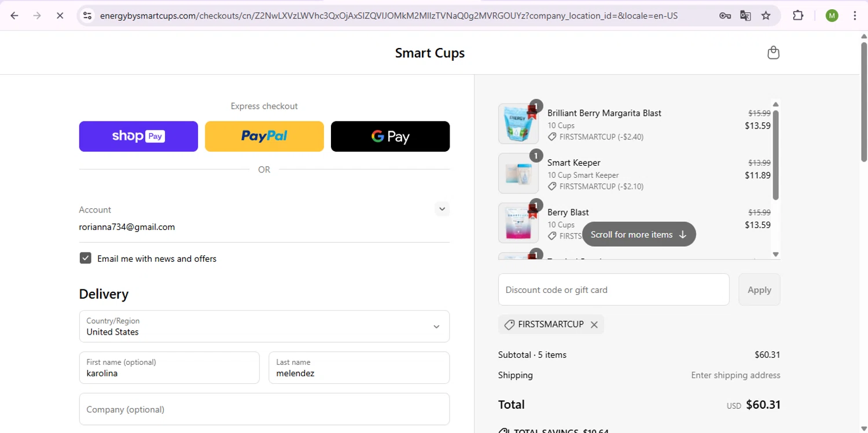Viewport: 868px width, 433px height.
Task: Stop loading the page
Action: pyautogui.click(x=60, y=16)
